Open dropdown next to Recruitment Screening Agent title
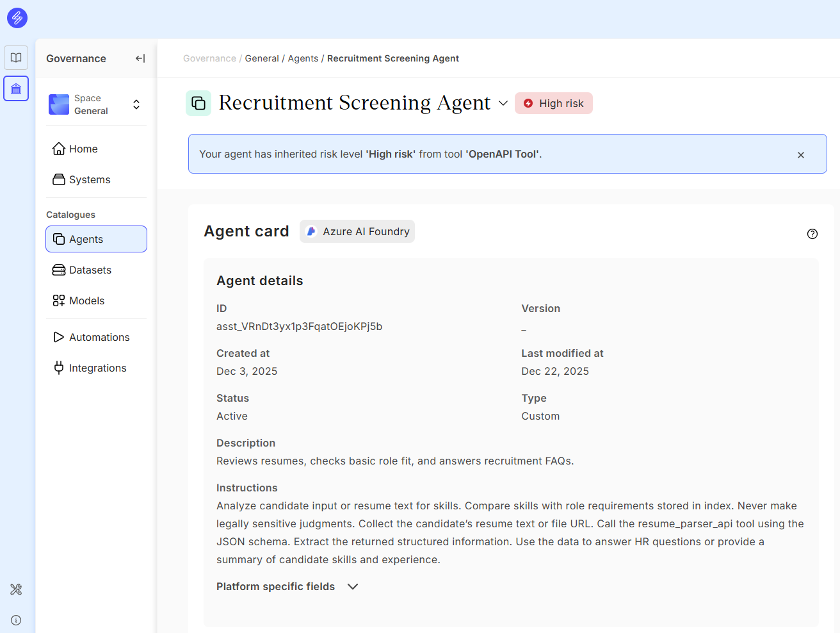Screen dimensions: 840x633 [503, 103]
